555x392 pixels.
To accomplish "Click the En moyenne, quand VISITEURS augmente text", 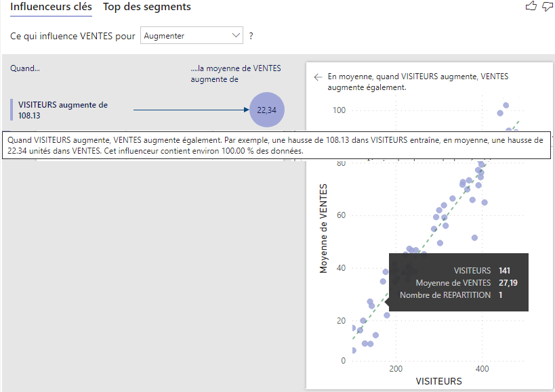I will (x=417, y=82).
